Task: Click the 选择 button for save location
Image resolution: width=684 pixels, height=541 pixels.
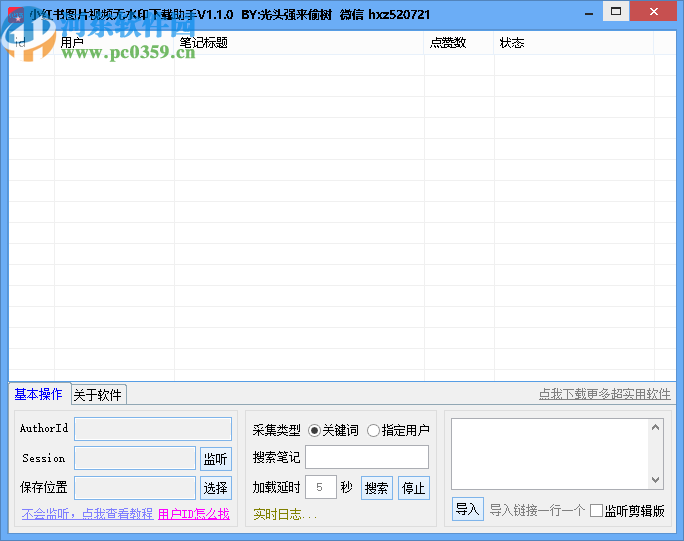Action: (215, 488)
